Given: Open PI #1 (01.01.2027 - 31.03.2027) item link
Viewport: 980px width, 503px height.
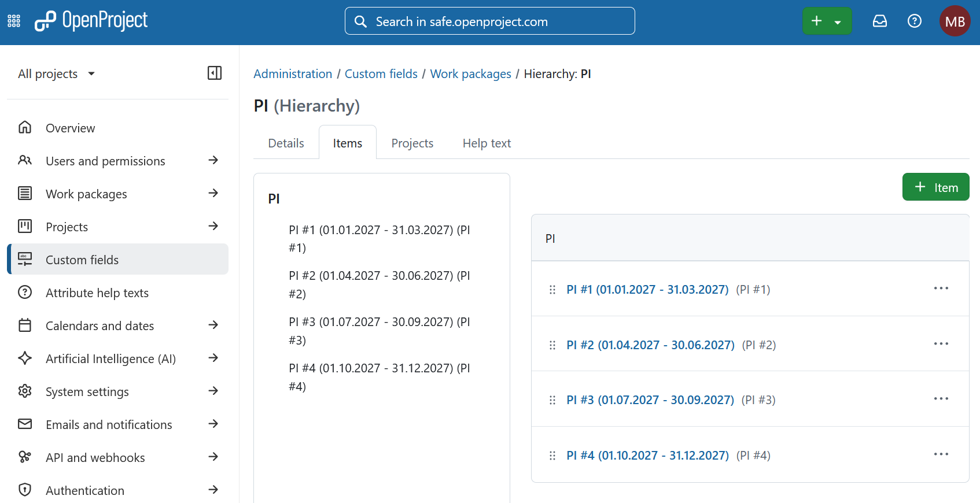Looking at the screenshot, I should coord(647,290).
